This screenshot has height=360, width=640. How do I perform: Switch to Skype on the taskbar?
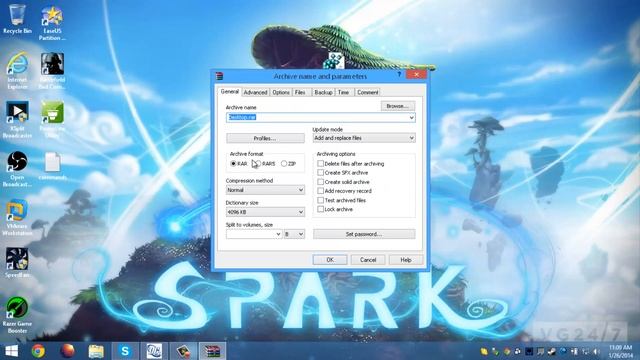[125, 351]
